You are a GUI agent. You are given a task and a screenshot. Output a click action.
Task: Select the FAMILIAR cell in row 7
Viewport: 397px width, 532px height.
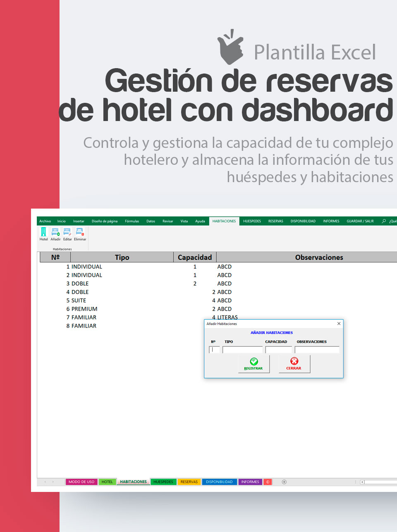pos(84,318)
